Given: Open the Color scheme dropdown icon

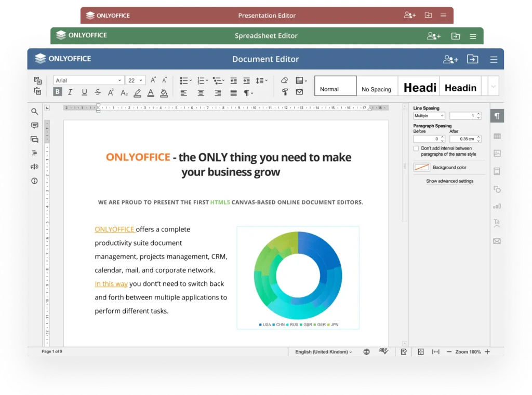Looking at the screenshot, I should (301, 80).
